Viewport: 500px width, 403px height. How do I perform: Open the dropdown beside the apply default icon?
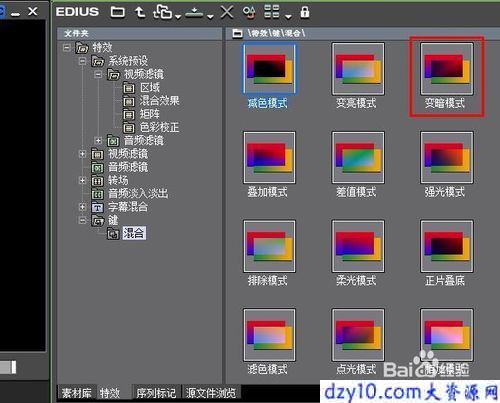[210, 16]
